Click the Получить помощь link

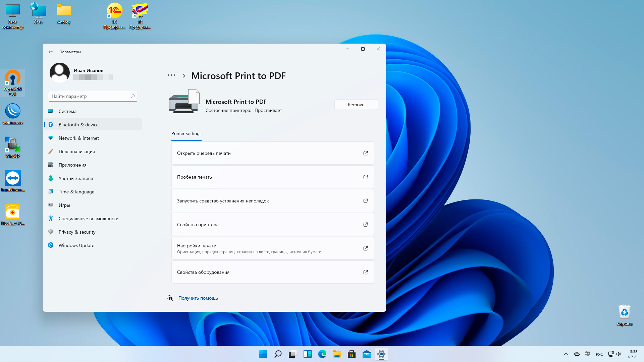198,298
